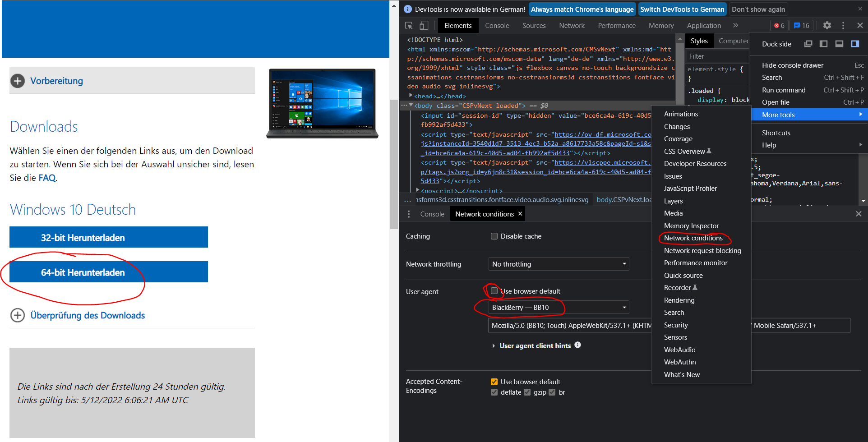The height and width of the screenshot is (442, 868).
Task: Enable the Disable cache checkbox
Action: click(x=494, y=236)
